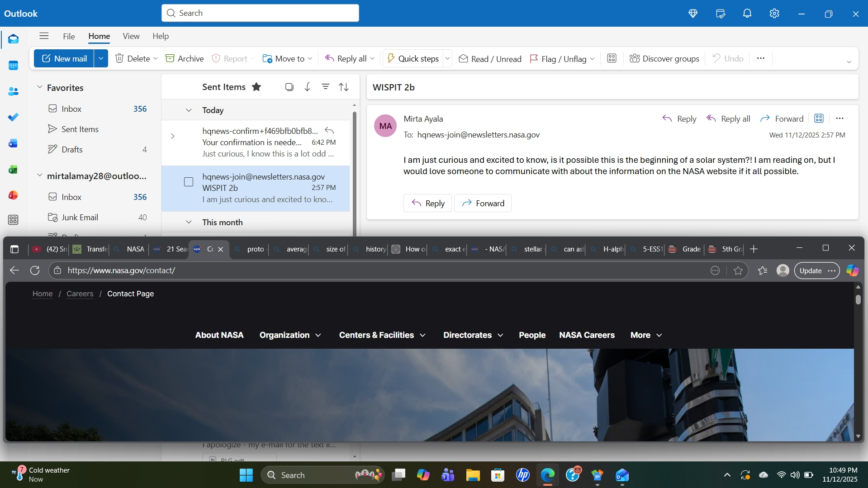Open Windows Start button
This screenshot has width=868, height=488.
pyautogui.click(x=246, y=475)
